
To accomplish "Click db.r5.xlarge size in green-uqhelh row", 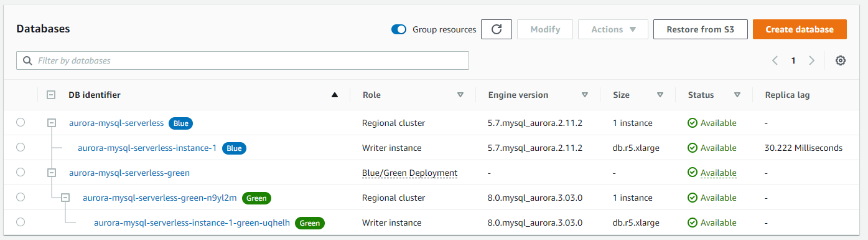I will coord(636,223).
